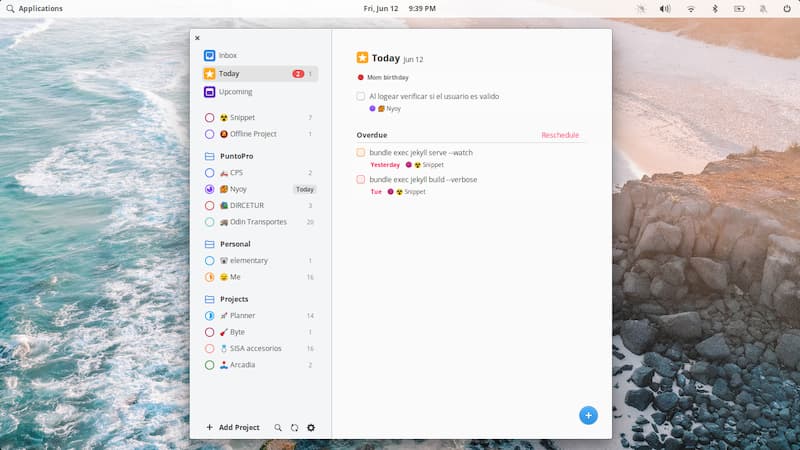Image resolution: width=800 pixels, height=450 pixels.
Task: Click Reschedule for overdue tasks
Action: click(x=560, y=135)
